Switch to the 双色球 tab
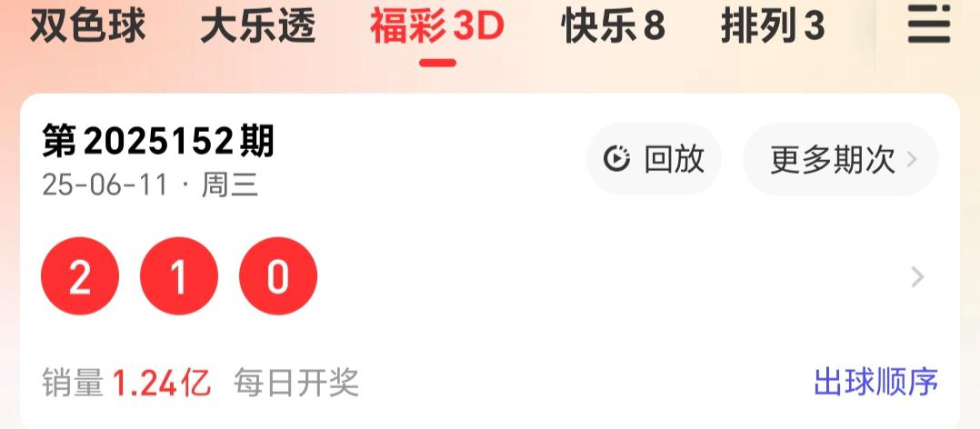This screenshot has width=980, height=429. pos(87,26)
